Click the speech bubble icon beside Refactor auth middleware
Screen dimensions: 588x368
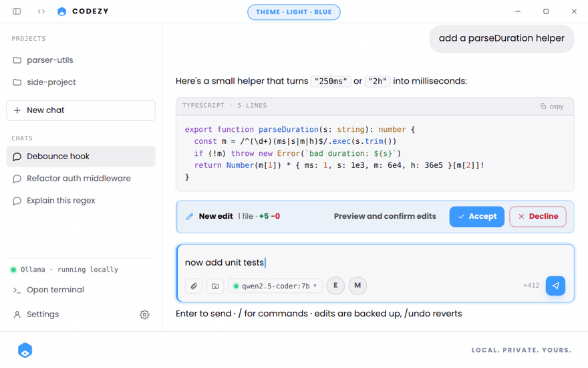[x=17, y=179]
